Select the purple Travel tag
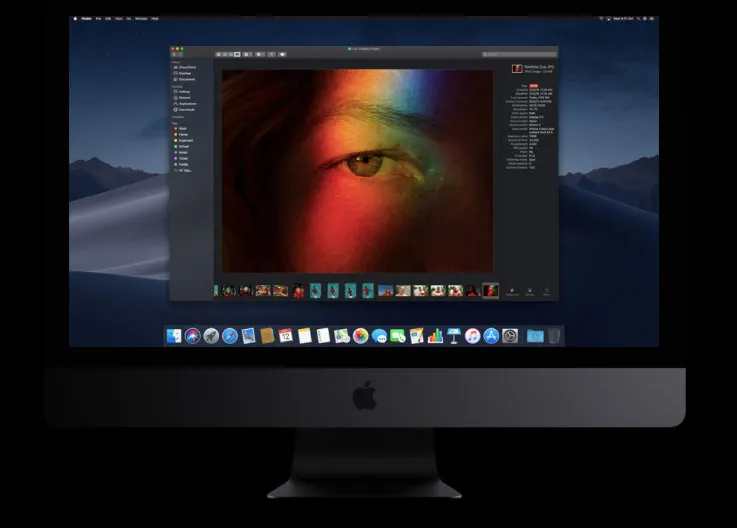The height and width of the screenshot is (528, 737). pyautogui.click(x=181, y=158)
